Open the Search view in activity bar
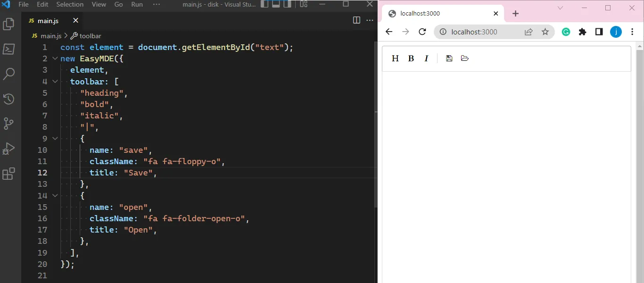644x283 pixels. (x=8, y=74)
